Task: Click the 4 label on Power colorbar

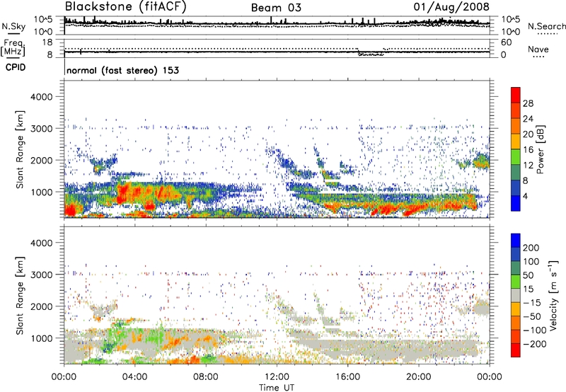Action: click(x=526, y=196)
